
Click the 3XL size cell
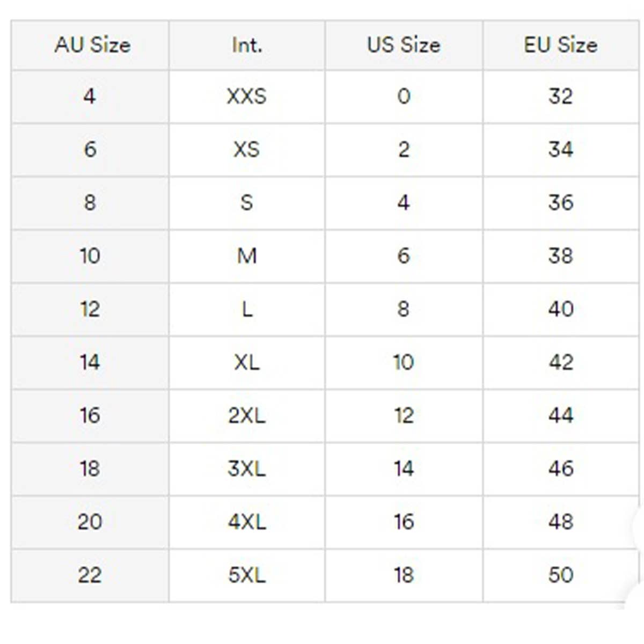click(247, 469)
